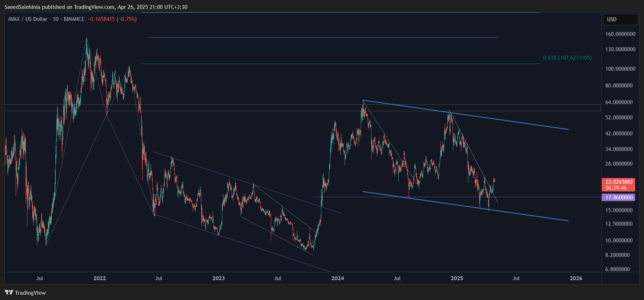644x300 pixels.
Task: Click the 34.0000000 price axis value
Action: 619,149
